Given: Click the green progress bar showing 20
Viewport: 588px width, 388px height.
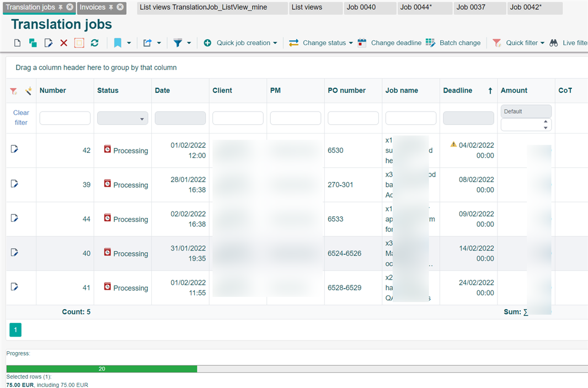Looking at the screenshot, I should (101, 369).
